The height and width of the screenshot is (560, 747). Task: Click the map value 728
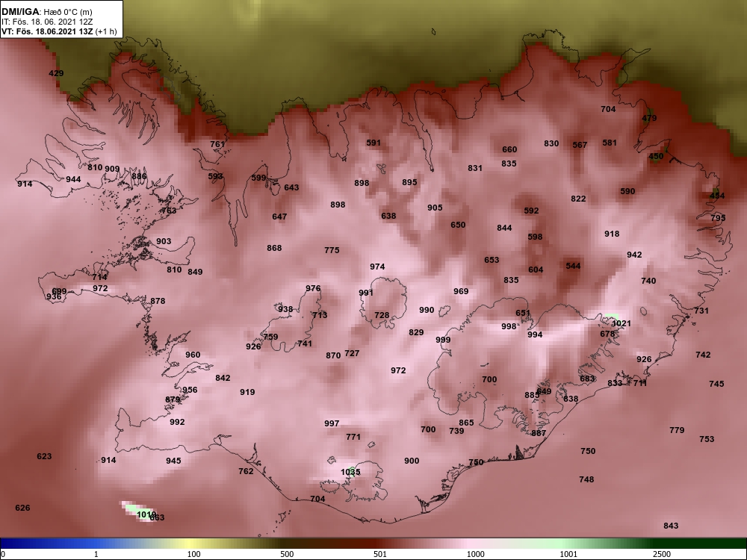pos(382,315)
